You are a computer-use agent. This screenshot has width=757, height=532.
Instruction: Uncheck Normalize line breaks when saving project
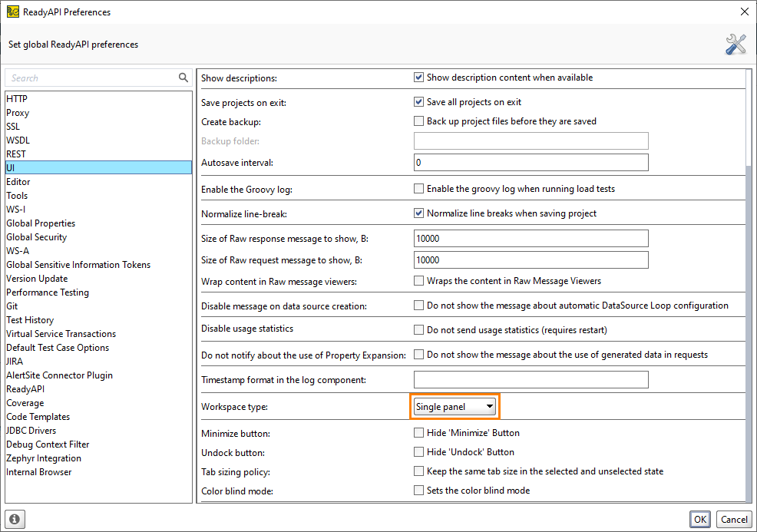(419, 213)
